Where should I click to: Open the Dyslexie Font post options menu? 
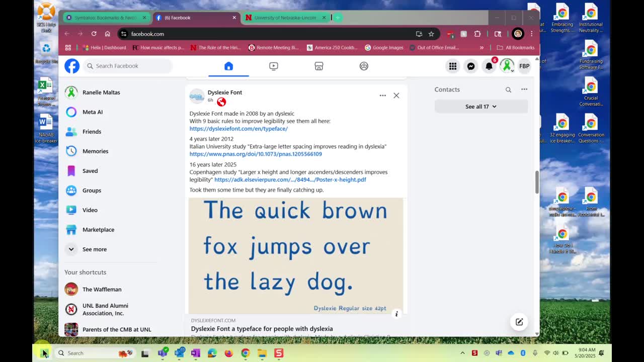(x=383, y=96)
